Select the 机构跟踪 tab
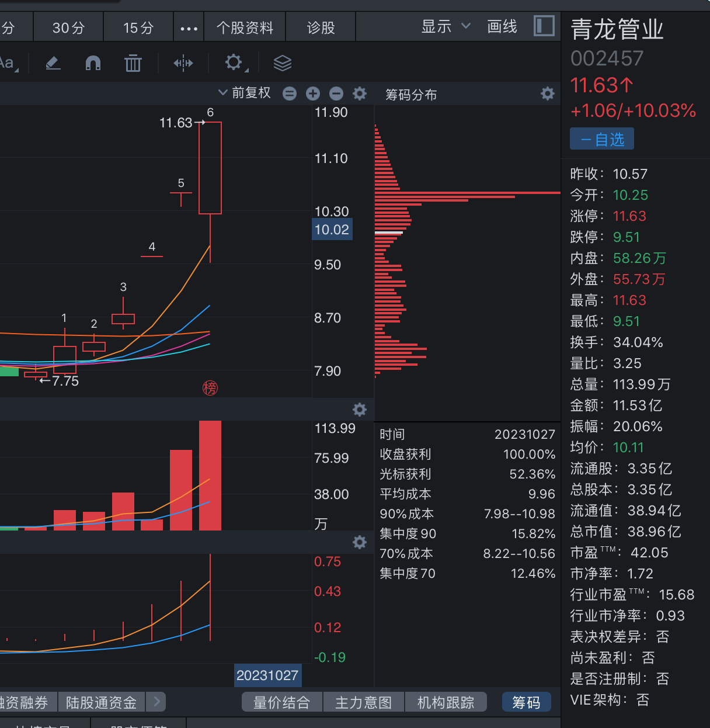710x728 pixels. 446,702
